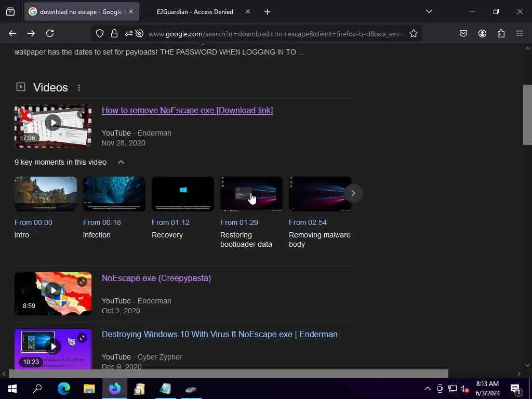Select the 'download no escape - Google' tab
The image size is (532, 399).
(82, 11)
